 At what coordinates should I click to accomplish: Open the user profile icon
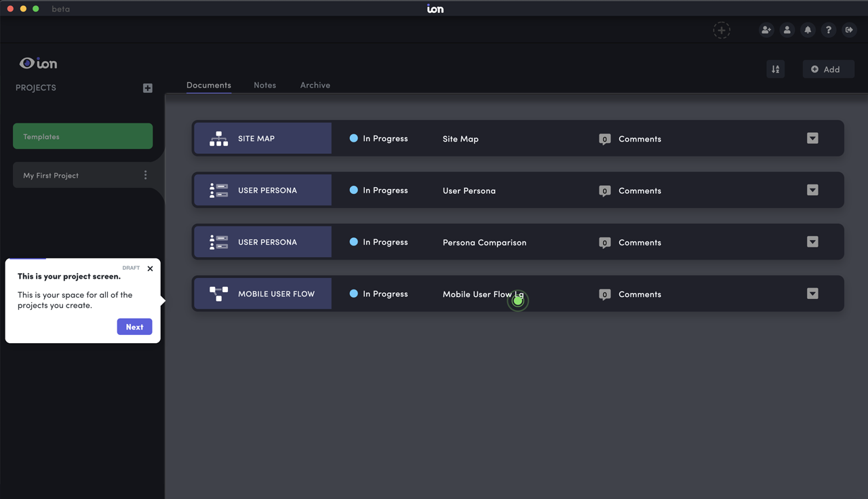pyautogui.click(x=787, y=30)
